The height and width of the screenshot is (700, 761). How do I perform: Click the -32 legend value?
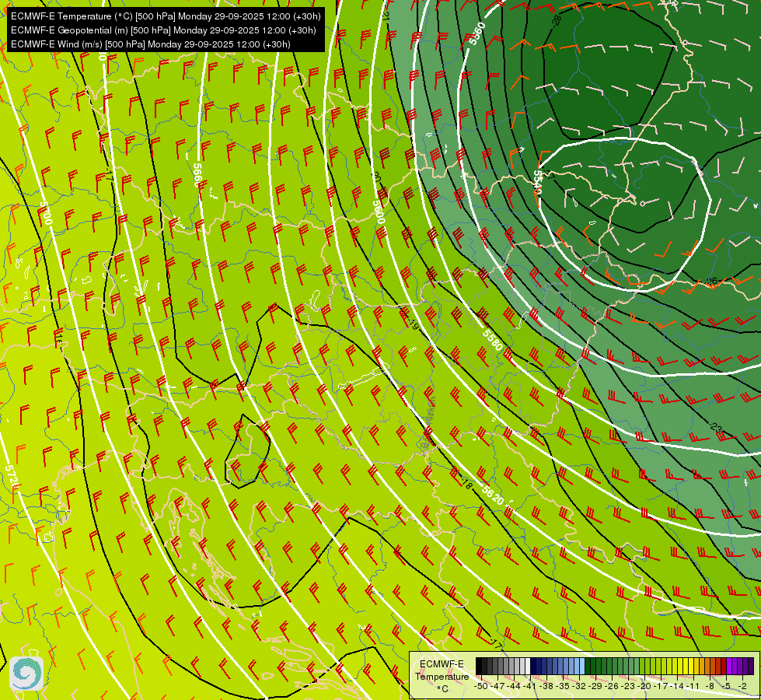click(579, 687)
